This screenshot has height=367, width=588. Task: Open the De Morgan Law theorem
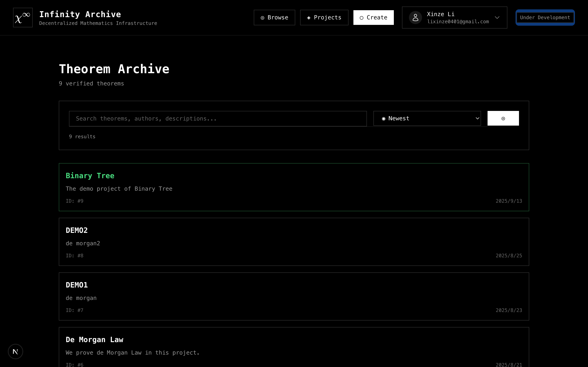(x=94, y=339)
